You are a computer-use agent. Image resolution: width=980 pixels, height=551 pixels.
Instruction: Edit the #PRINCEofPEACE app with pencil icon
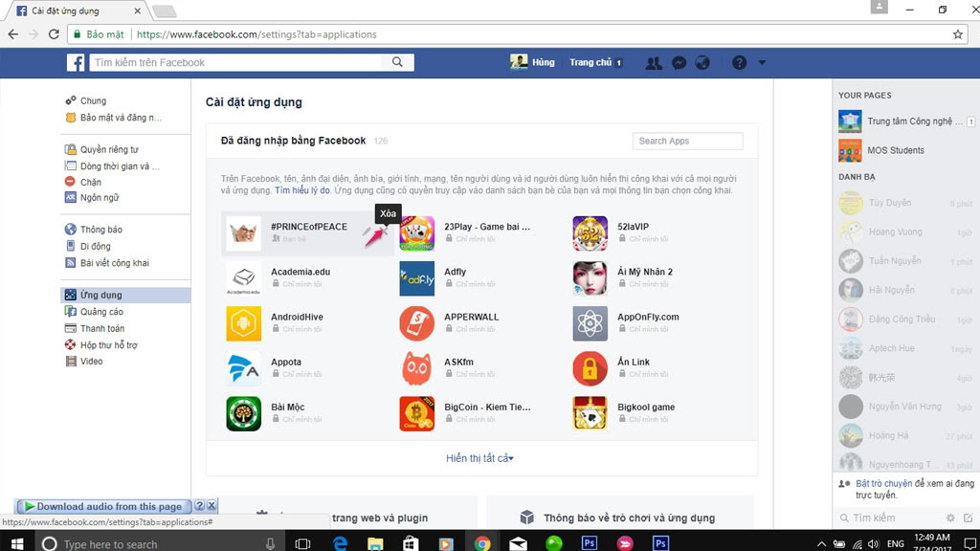[x=367, y=231]
